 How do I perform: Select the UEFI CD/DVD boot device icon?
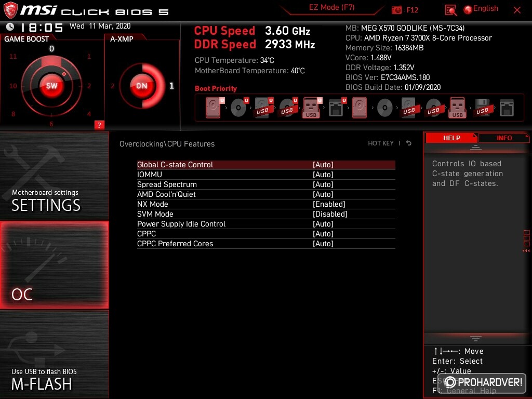point(240,108)
